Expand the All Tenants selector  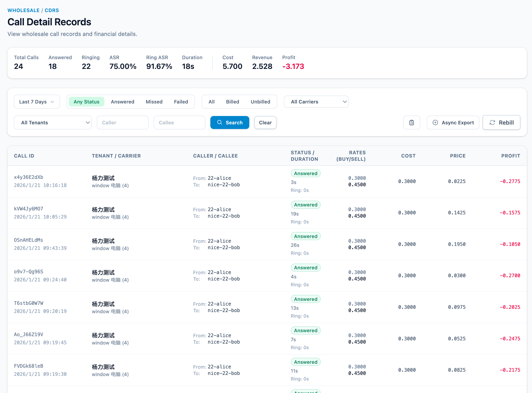click(53, 122)
